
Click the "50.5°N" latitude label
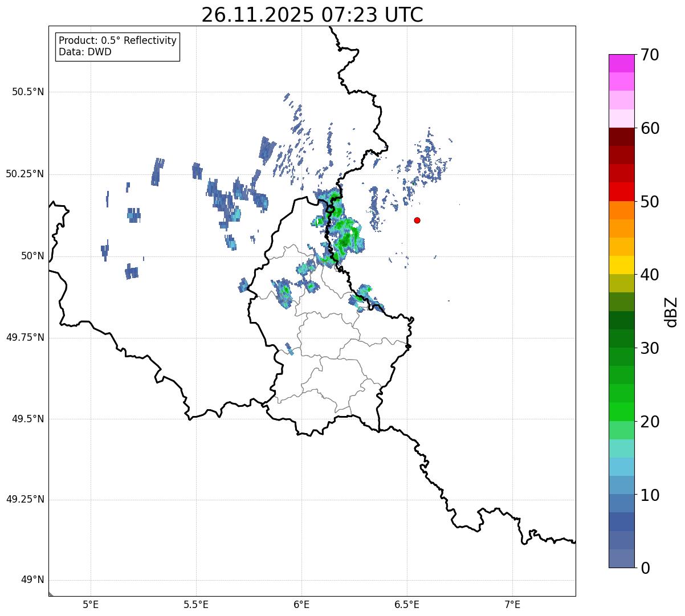[28, 92]
